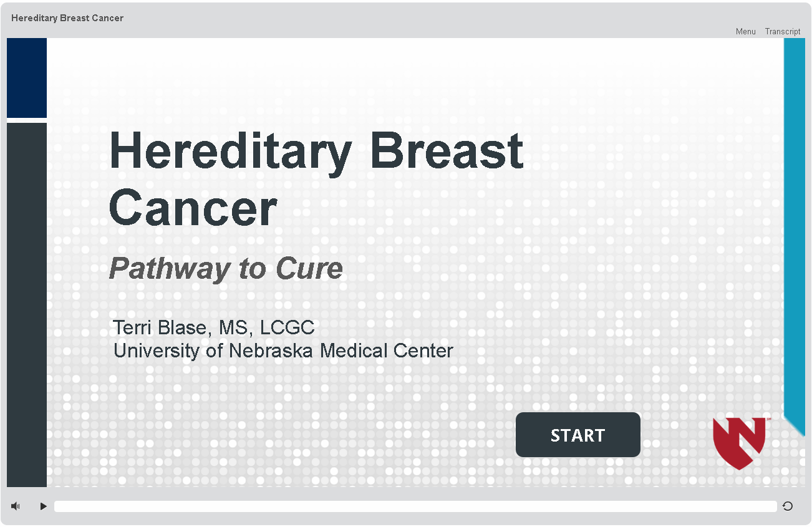The height and width of the screenshot is (527, 812).
Task: Click the UNMC shield logo
Action: (x=739, y=440)
